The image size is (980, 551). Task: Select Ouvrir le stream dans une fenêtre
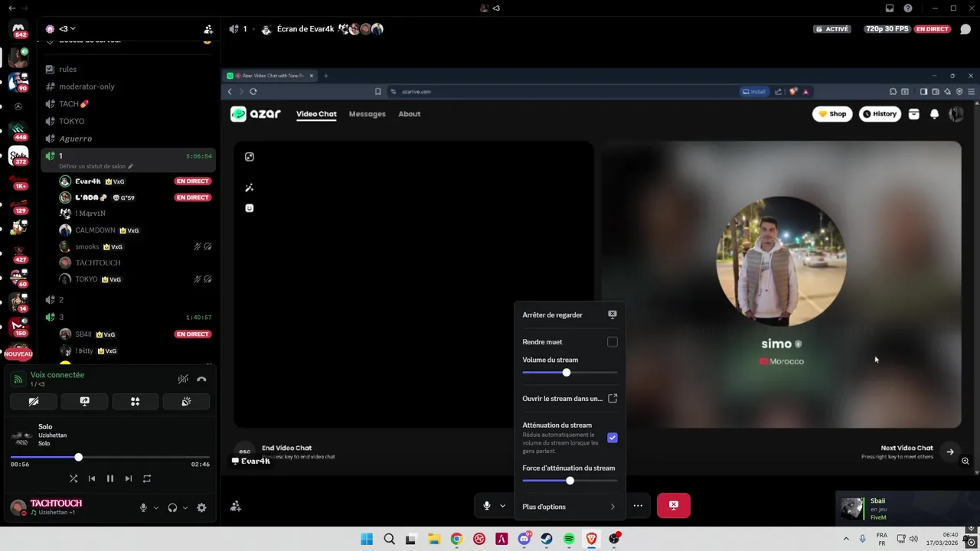coord(570,399)
